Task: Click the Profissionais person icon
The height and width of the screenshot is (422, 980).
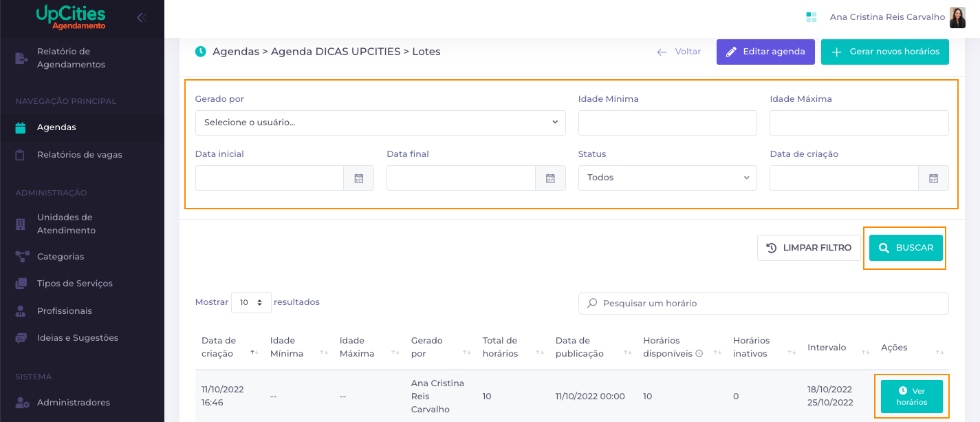Action: pos(21,311)
